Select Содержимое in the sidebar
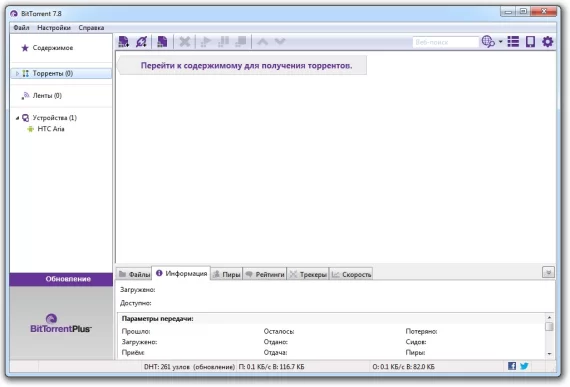 (53, 48)
